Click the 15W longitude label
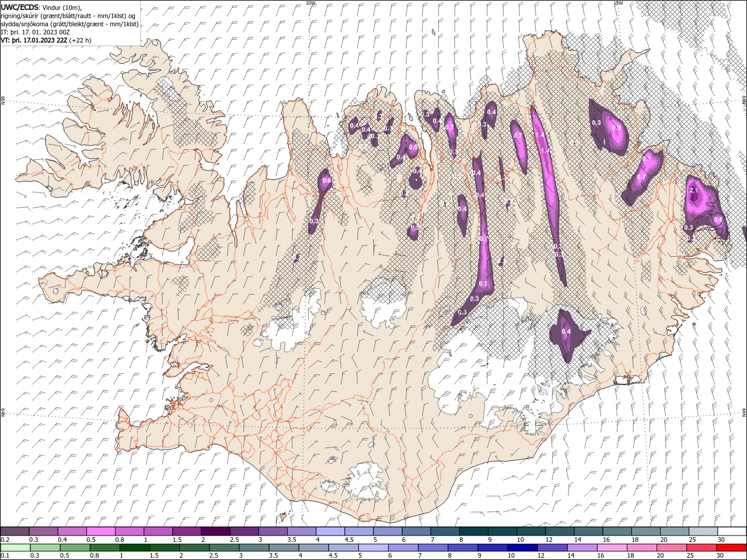Image resolution: width=747 pixels, height=560 pixels. click(x=618, y=3)
